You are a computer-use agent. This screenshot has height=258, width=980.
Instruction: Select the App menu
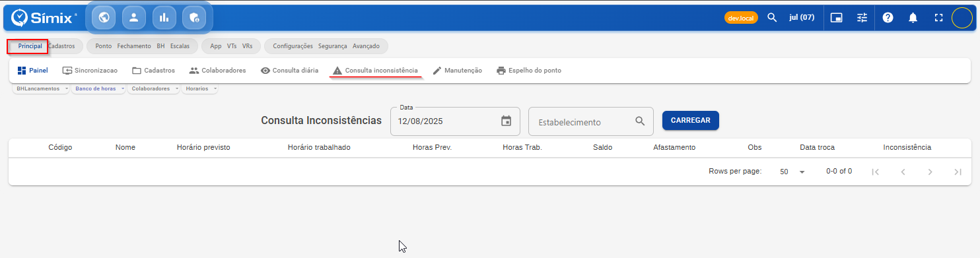(215, 46)
